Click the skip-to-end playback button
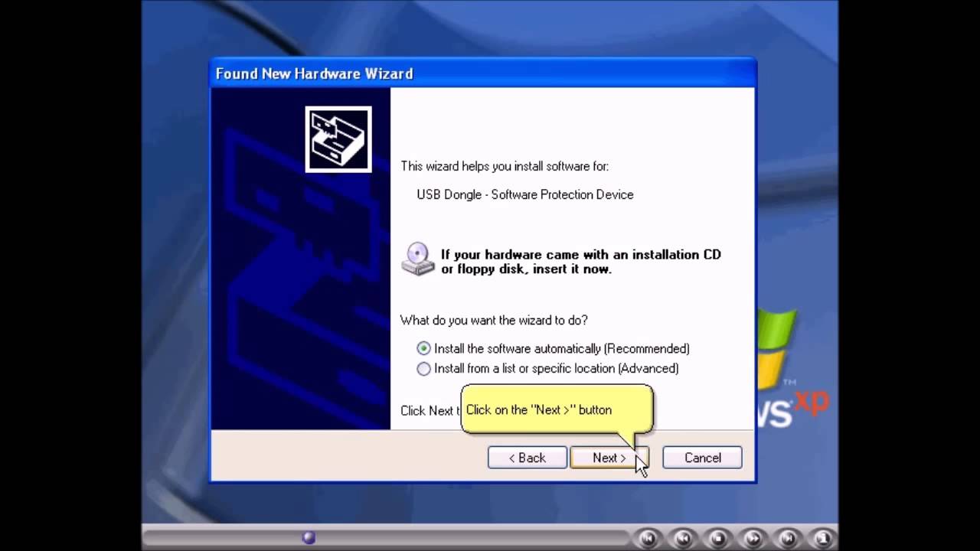Image resolution: width=980 pixels, height=551 pixels. point(788,538)
